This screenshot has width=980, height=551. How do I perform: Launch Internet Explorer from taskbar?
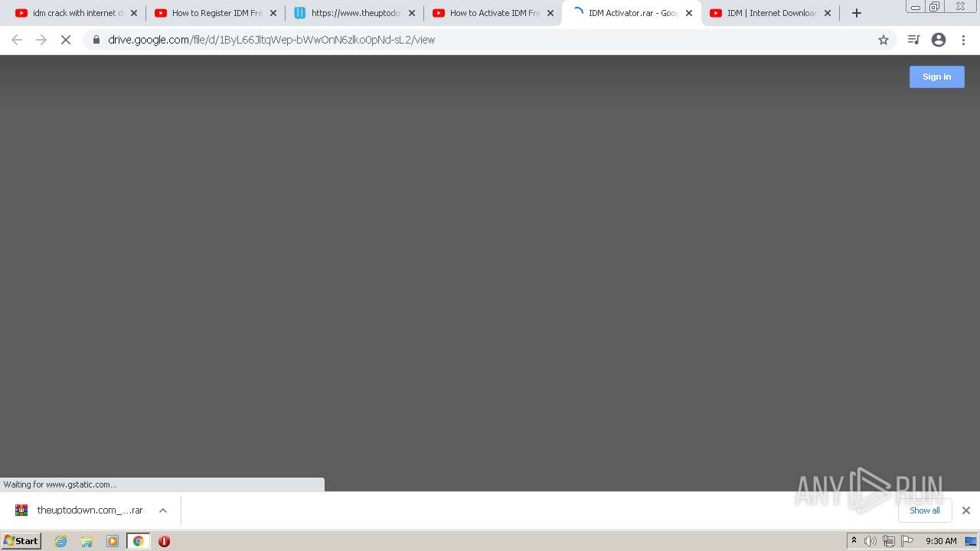tap(61, 541)
